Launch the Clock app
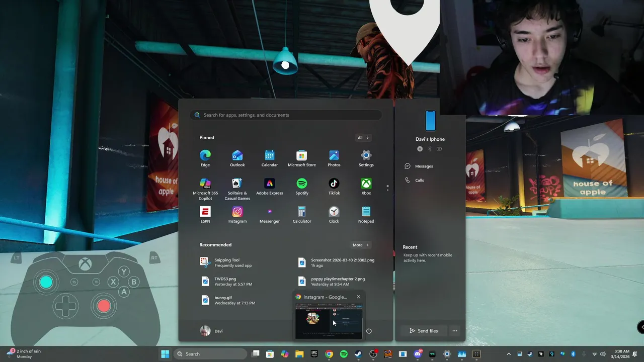The image size is (644, 362). pos(334,215)
